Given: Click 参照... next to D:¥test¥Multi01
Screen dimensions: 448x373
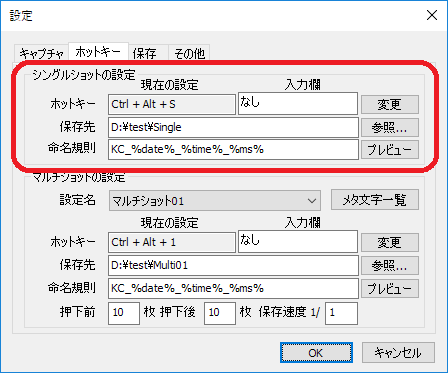Looking at the screenshot, I should (x=390, y=266).
